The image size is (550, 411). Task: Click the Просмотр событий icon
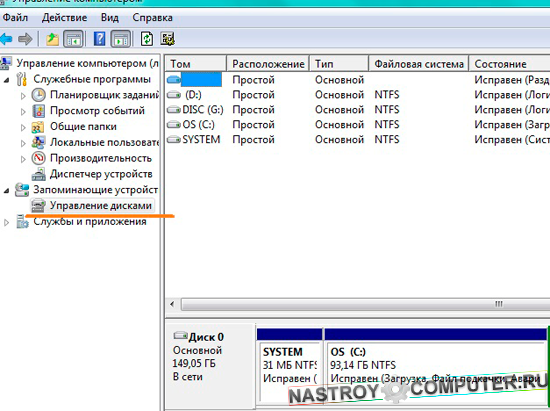tap(38, 111)
